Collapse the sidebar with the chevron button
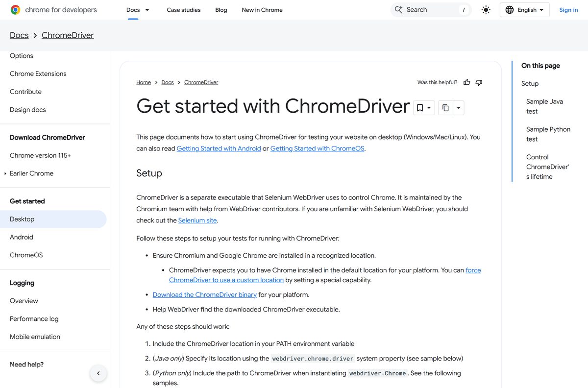The width and height of the screenshot is (588, 388). [98, 373]
